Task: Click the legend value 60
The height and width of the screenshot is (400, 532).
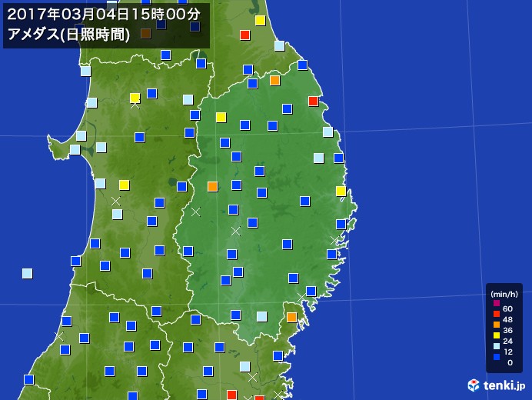Action: (507, 308)
